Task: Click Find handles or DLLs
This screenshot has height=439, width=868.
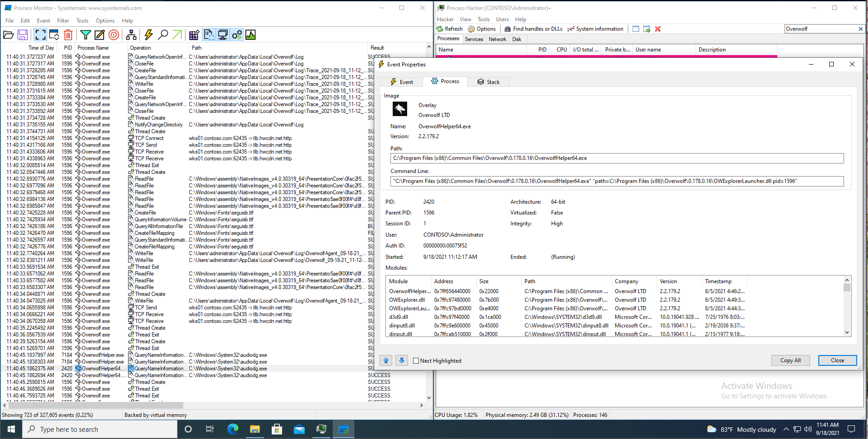Action: tap(534, 29)
